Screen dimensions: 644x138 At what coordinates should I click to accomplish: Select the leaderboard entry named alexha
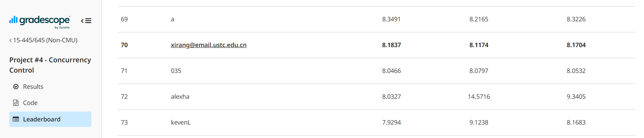coord(180,97)
